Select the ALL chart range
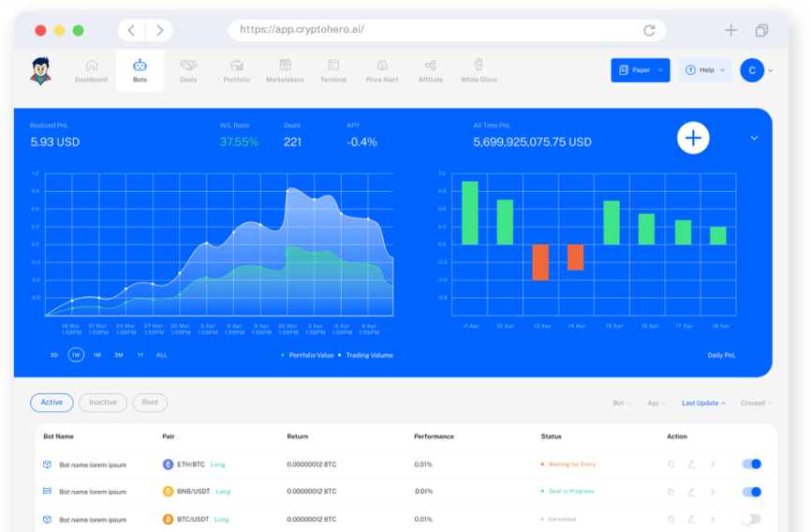The height and width of the screenshot is (532, 811). [x=161, y=355]
